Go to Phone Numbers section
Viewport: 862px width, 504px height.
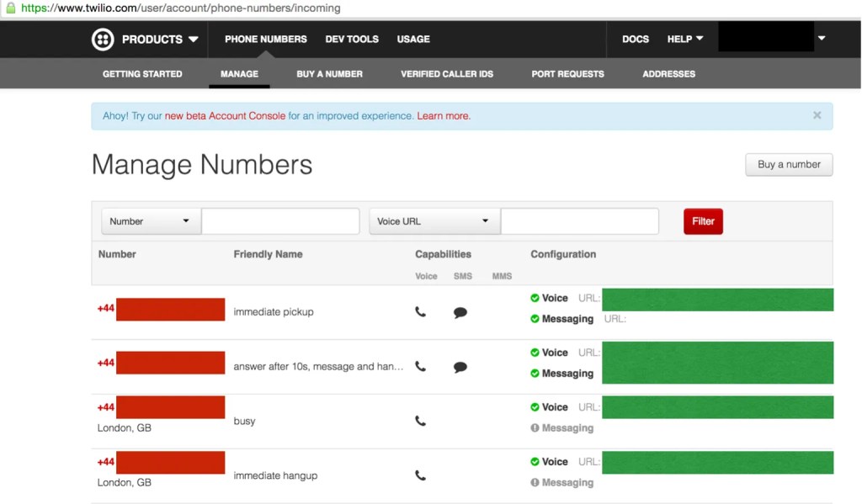click(265, 39)
